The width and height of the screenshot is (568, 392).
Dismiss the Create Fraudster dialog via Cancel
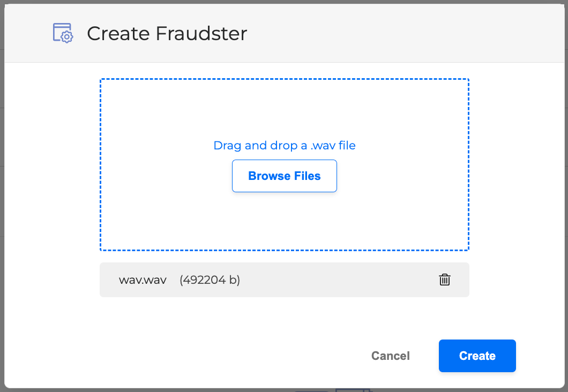point(390,356)
